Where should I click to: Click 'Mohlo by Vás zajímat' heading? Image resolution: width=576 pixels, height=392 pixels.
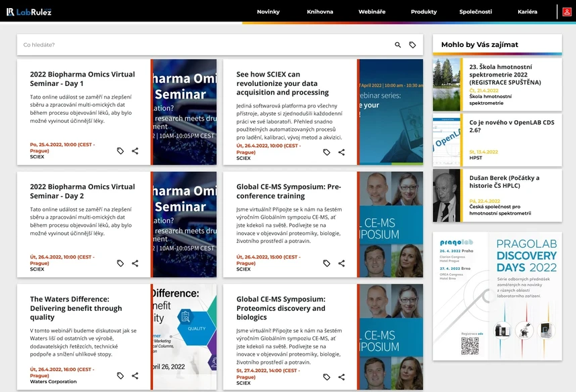click(x=479, y=44)
